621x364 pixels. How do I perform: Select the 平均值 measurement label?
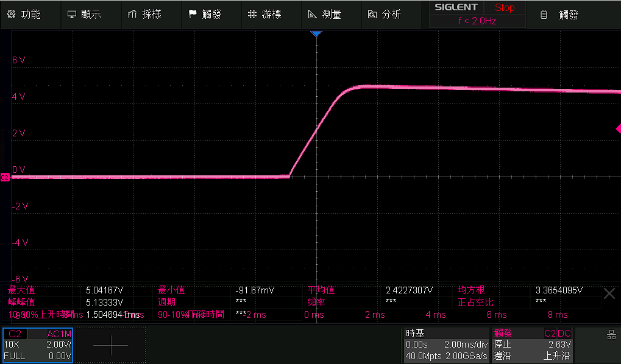pyautogui.click(x=321, y=290)
